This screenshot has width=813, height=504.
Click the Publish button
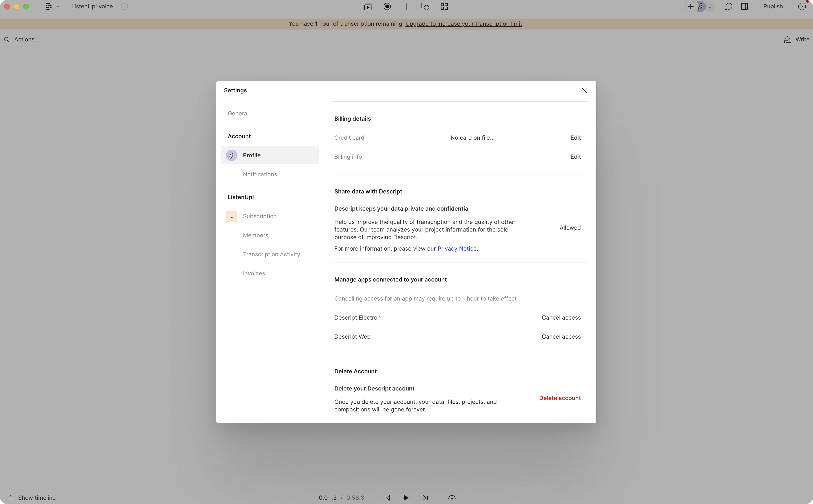tap(773, 6)
